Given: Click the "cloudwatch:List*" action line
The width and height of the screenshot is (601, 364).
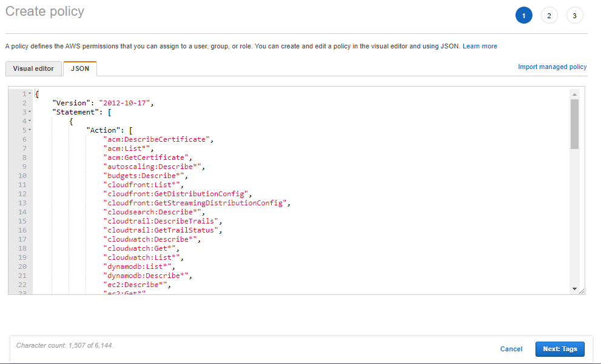Looking at the screenshot, I should click(142, 257).
